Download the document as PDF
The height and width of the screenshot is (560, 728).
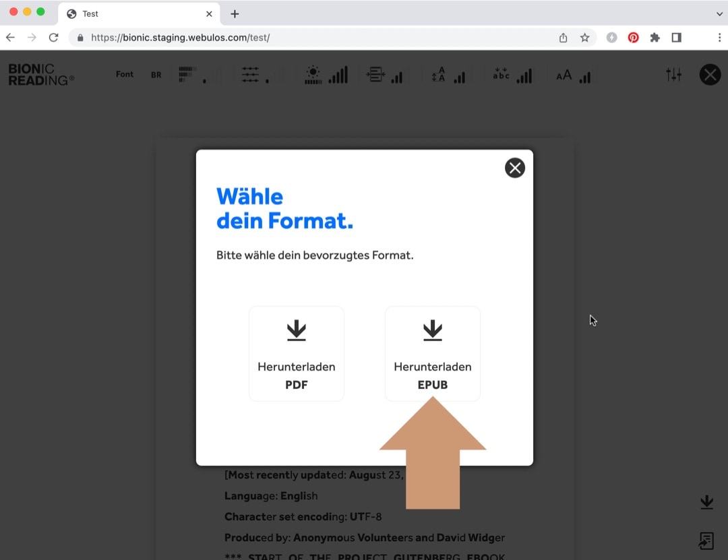click(296, 354)
